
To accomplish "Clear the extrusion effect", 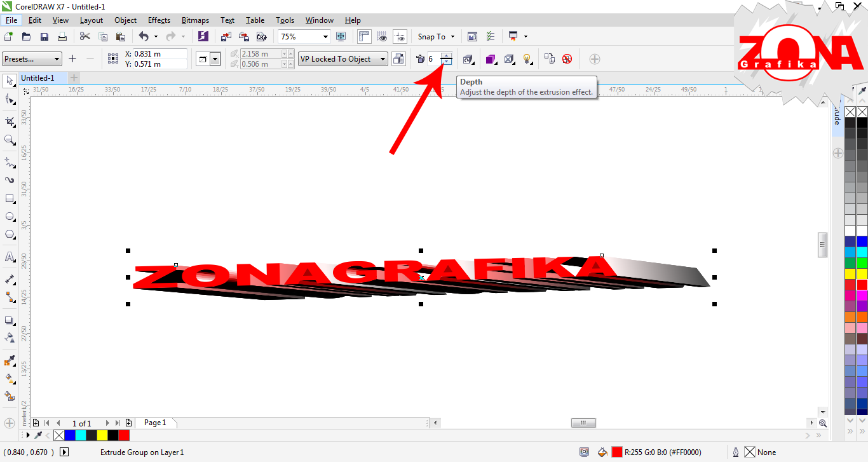I will 567,59.
